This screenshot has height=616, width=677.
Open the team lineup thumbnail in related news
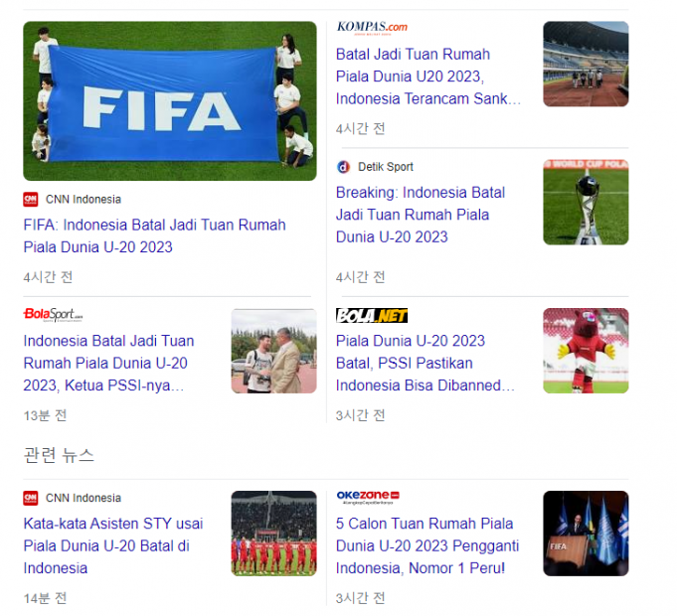[273, 533]
